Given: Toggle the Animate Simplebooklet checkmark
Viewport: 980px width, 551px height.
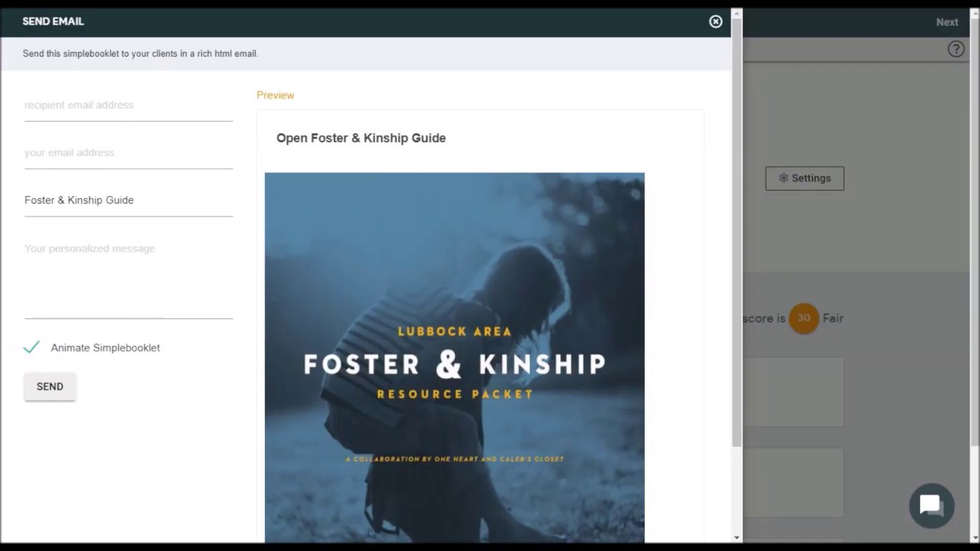Looking at the screenshot, I should (x=31, y=347).
